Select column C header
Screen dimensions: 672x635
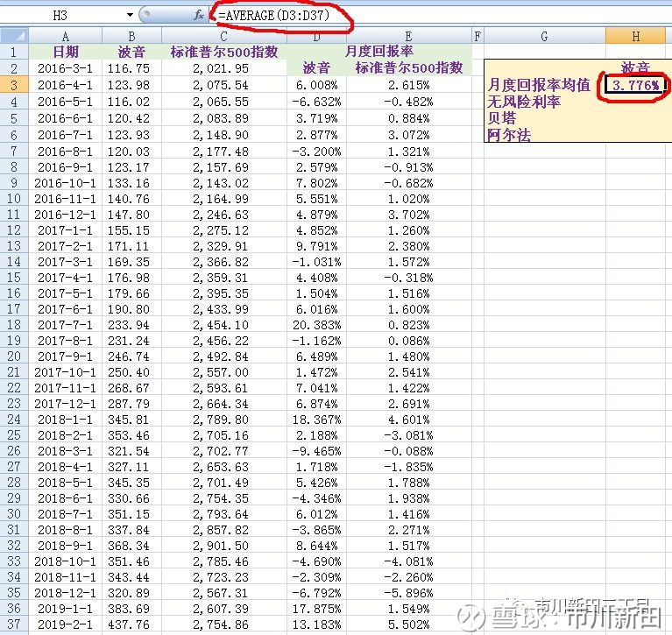coord(224,36)
